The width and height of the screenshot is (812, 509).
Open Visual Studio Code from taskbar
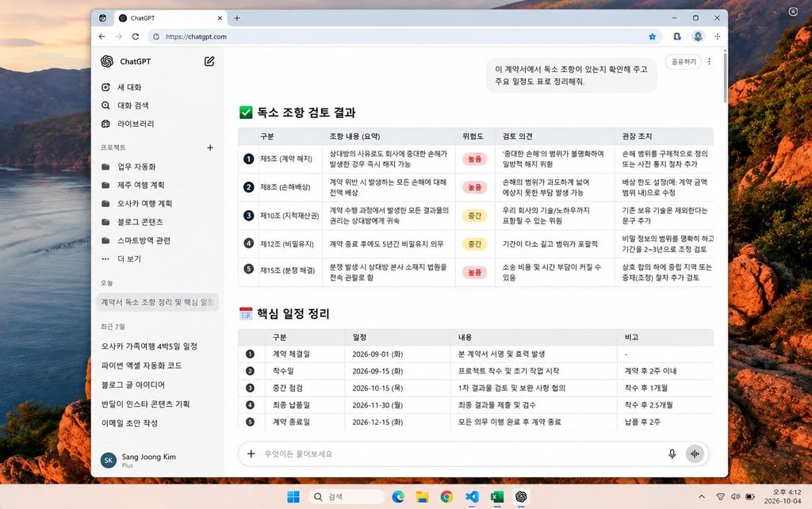[x=472, y=496]
